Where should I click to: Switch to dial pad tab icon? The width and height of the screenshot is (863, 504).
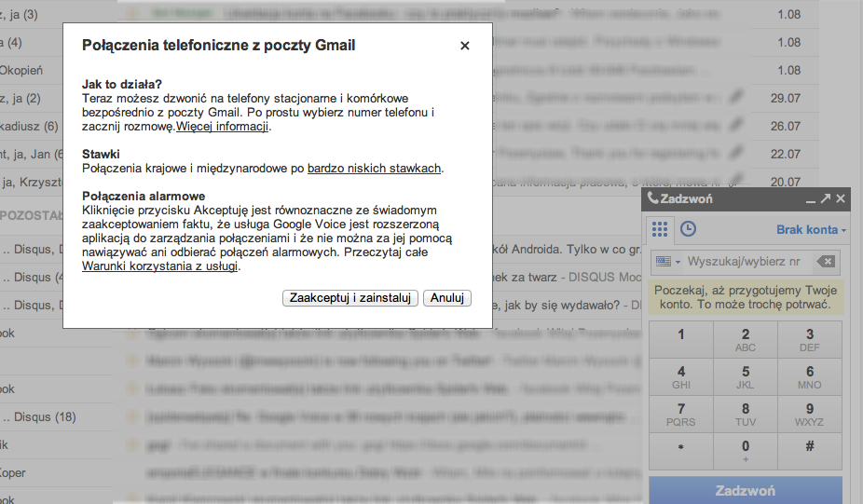click(x=659, y=229)
